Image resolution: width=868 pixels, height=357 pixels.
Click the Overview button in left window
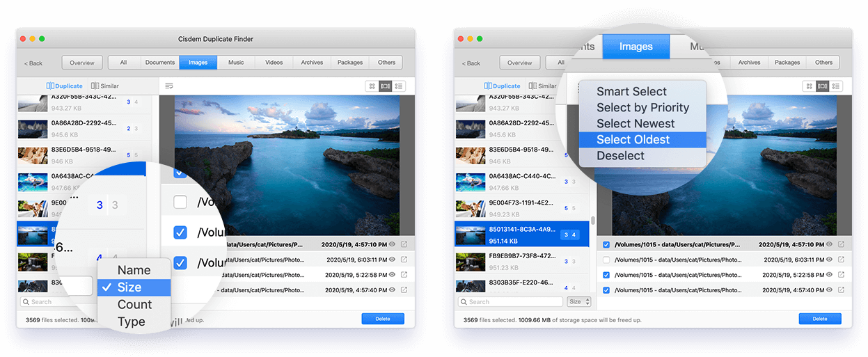(x=82, y=63)
